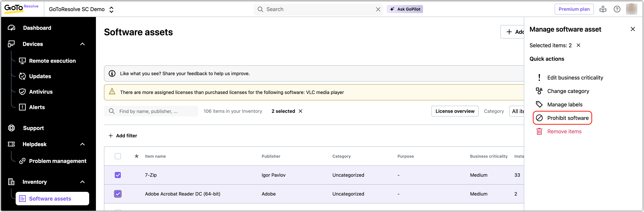
Task: Click the Antivirus shield icon
Action: [x=22, y=92]
